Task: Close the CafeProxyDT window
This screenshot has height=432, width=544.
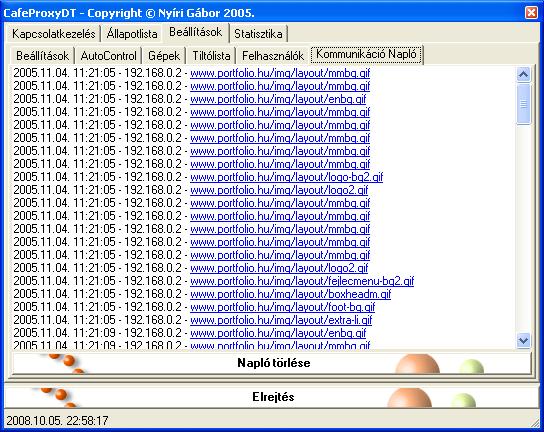Action: [531, 12]
